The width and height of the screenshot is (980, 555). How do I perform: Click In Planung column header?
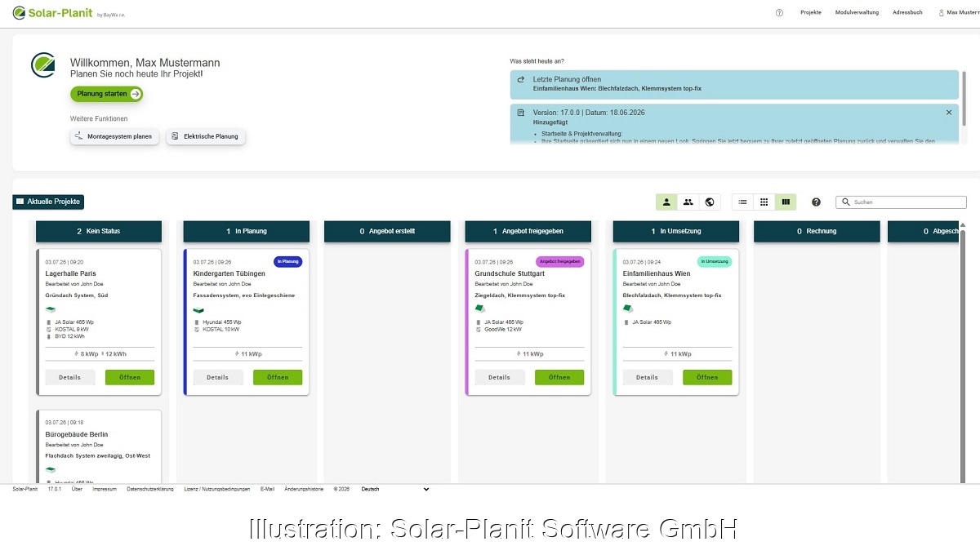click(x=247, y=231)
